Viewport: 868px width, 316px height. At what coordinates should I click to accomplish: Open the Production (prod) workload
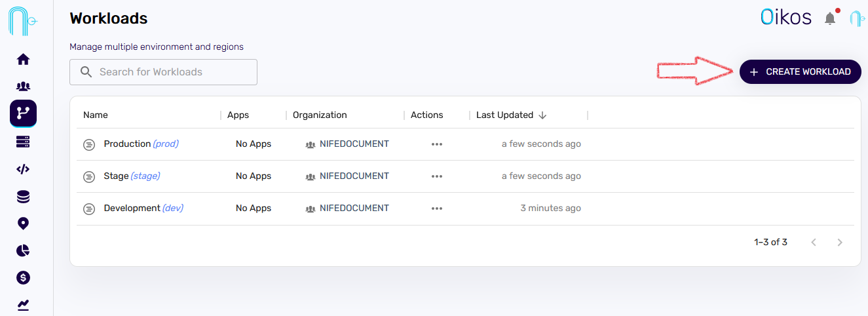[x=141, y=144]
